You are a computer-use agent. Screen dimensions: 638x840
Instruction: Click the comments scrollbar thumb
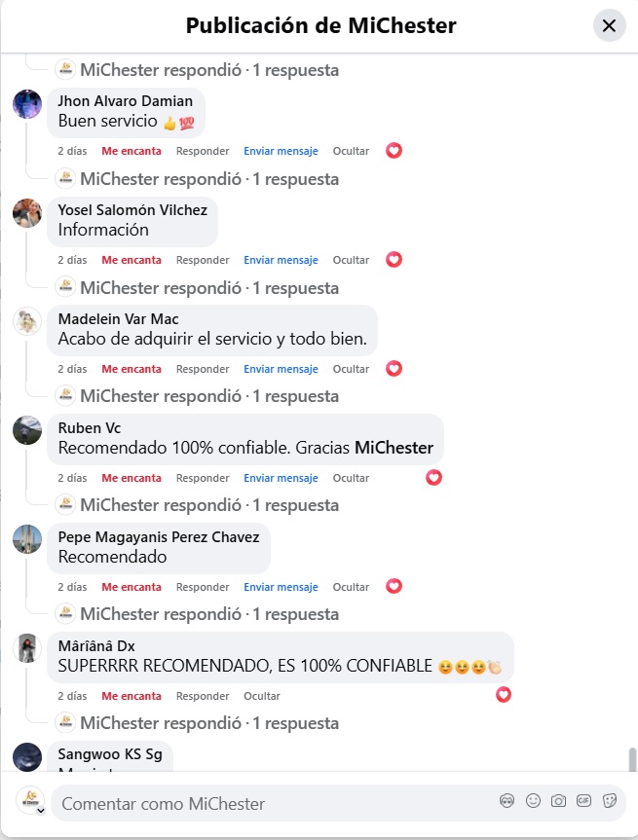point(632,759)
